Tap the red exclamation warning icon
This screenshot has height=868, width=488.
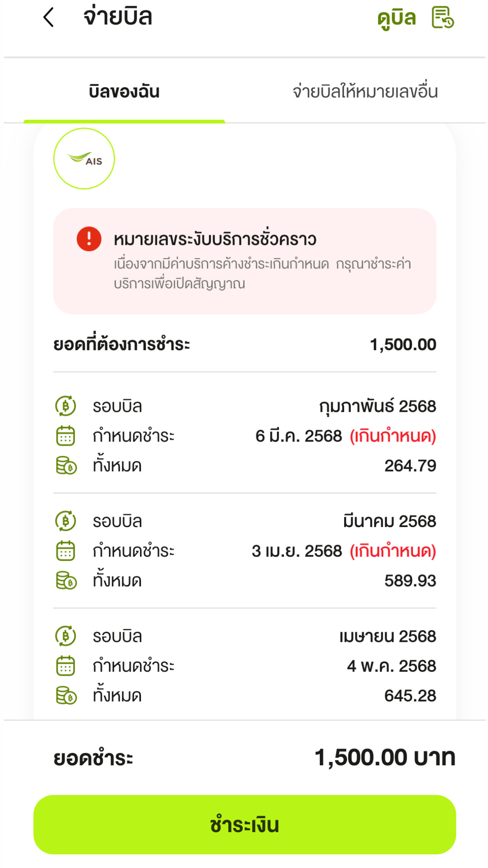[x=89, y=239]
